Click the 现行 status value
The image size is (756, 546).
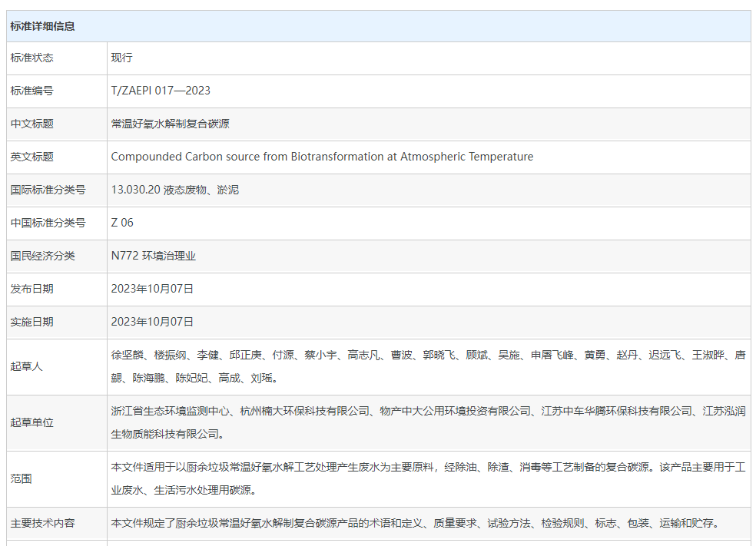point(122,58)
